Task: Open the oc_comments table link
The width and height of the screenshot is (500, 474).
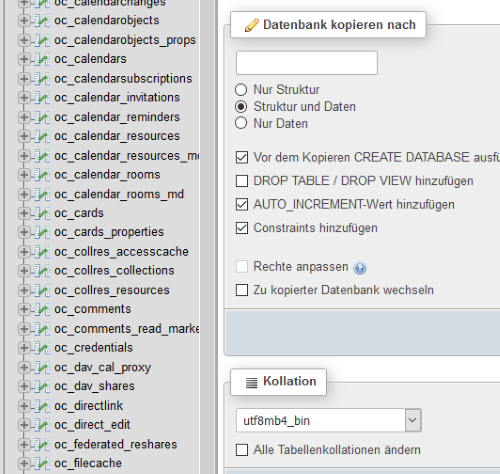Action: coord(93,309)
